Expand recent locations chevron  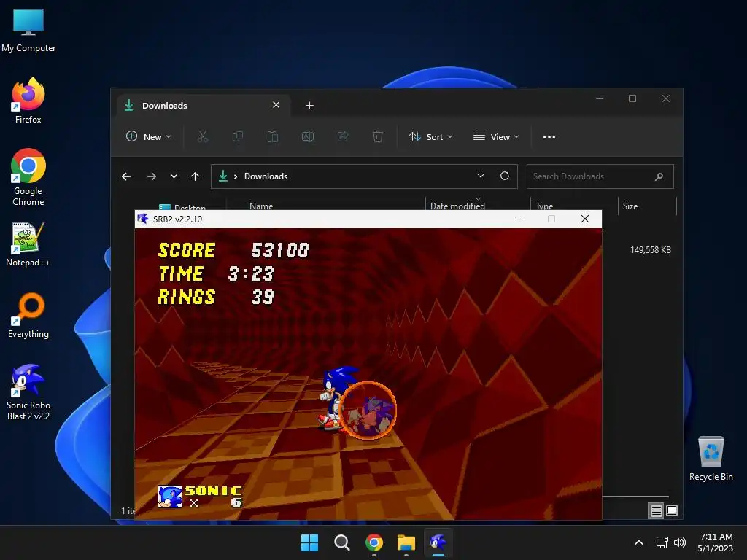(x=174, y=176)
